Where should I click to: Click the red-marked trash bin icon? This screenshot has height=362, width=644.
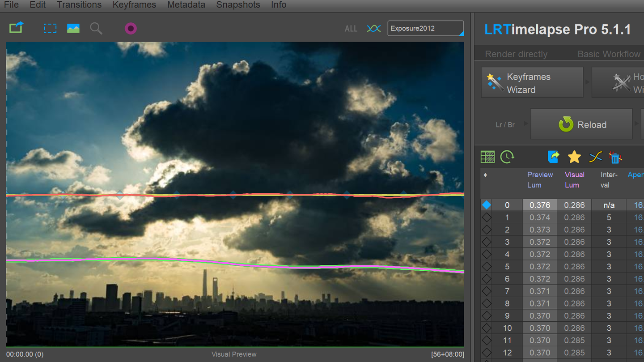(x=615, y=158)
